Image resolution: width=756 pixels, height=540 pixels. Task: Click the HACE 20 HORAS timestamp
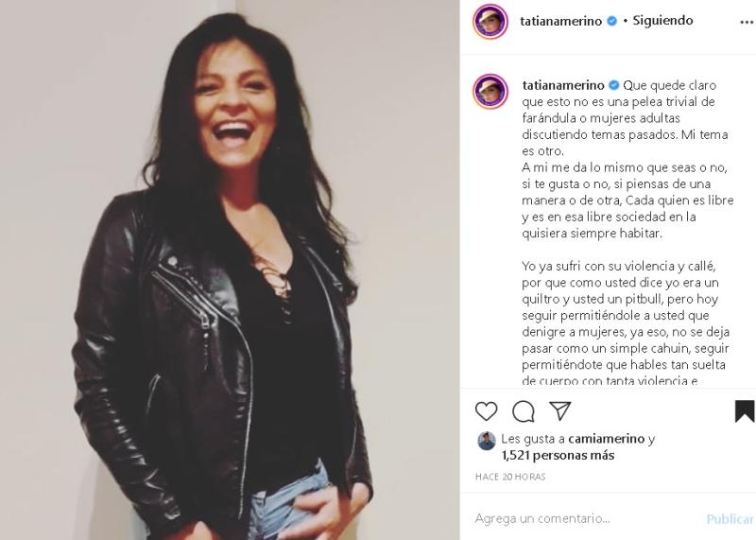click(509, 477)
